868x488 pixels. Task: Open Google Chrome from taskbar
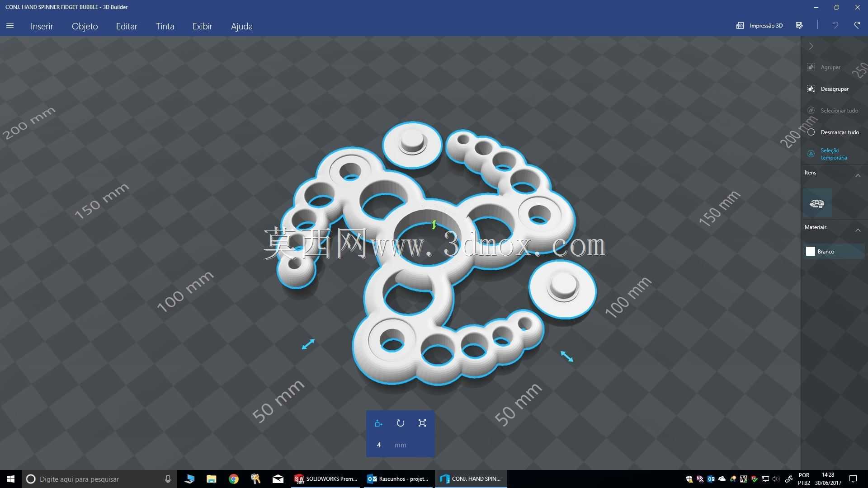pos(233,479)
